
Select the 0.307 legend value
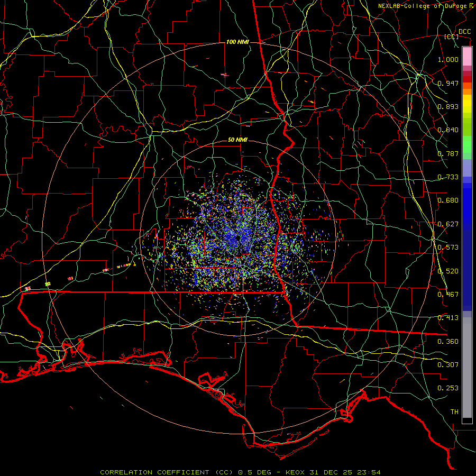448,365
